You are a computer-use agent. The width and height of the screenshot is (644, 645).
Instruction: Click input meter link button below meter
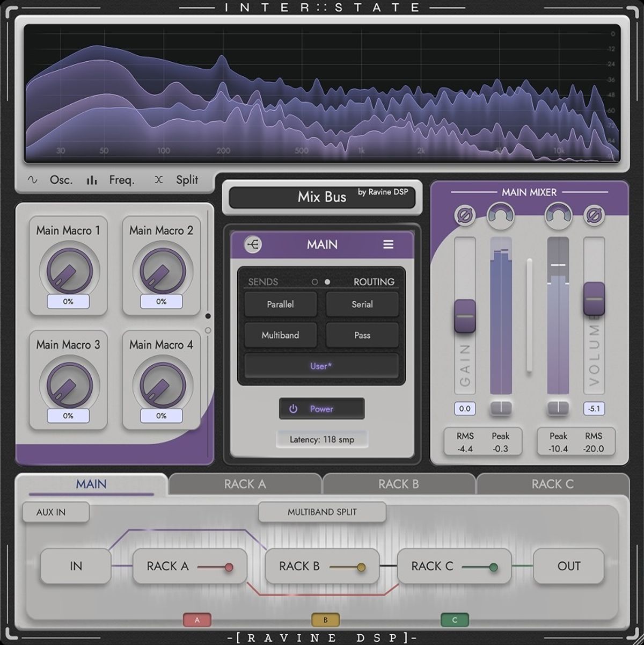pos(501,408)
